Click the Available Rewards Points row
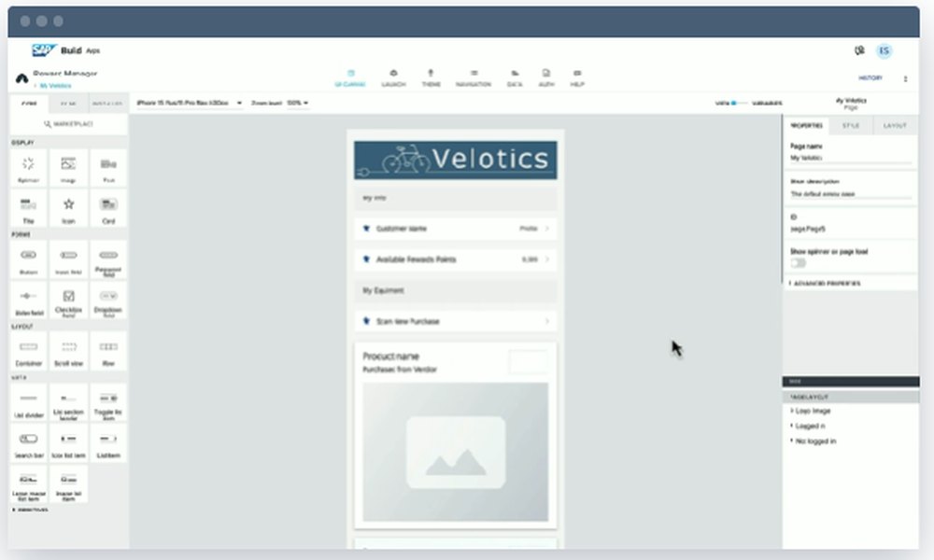This screenshot has height=560, width=934. point(456,259)
